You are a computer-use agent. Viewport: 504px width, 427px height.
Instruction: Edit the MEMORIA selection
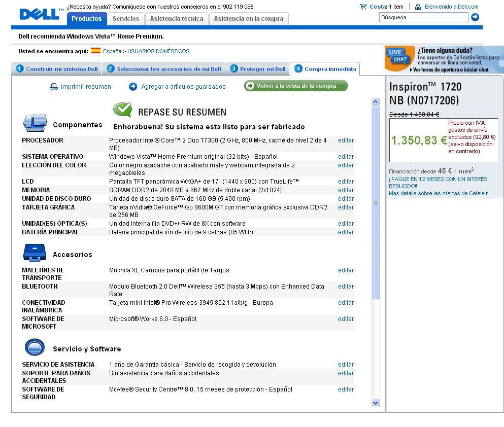click(346, 190)
